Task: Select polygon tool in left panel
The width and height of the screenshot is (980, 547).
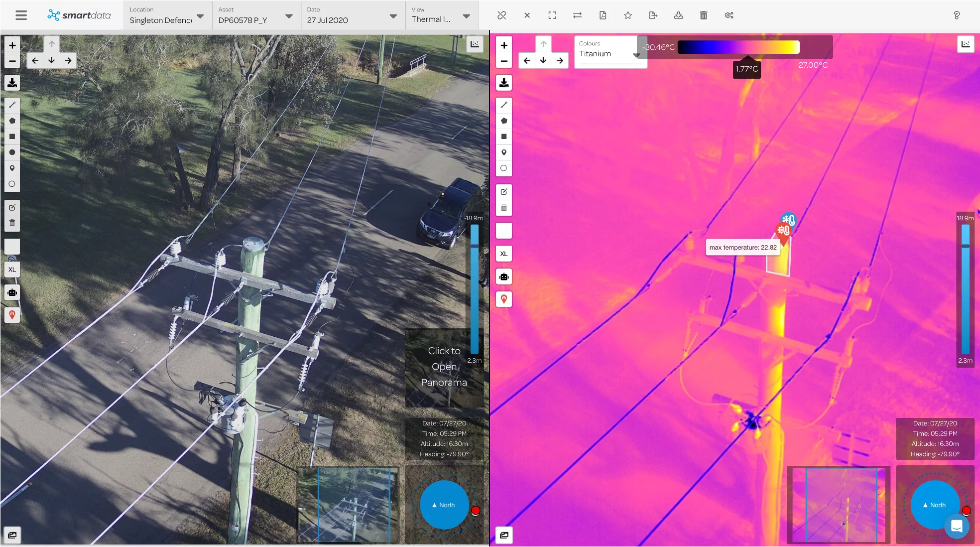Action: coord(12,121)
